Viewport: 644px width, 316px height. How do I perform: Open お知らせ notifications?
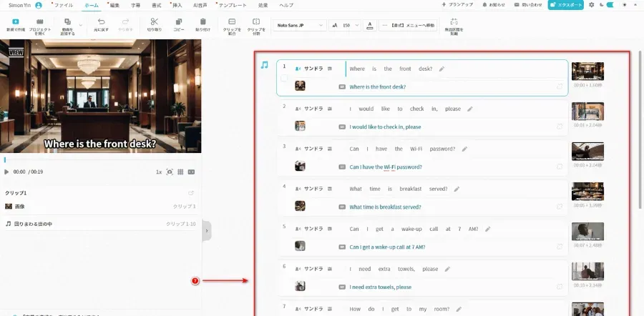pyautogui.click(x=494, y=5)
